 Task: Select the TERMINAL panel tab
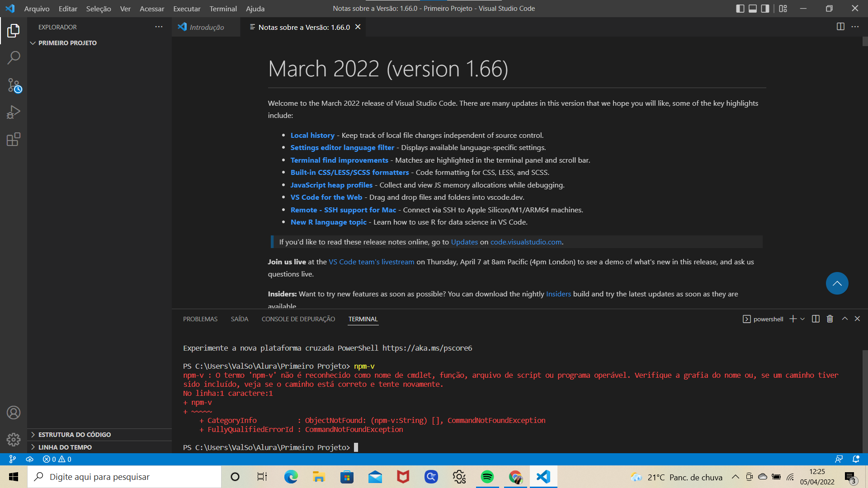tap(363, 319)
